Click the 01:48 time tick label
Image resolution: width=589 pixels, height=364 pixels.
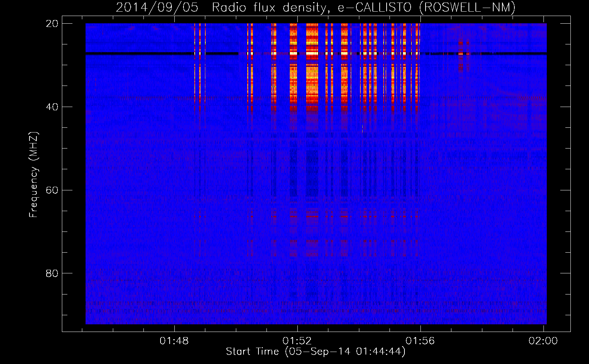[174, 341]
